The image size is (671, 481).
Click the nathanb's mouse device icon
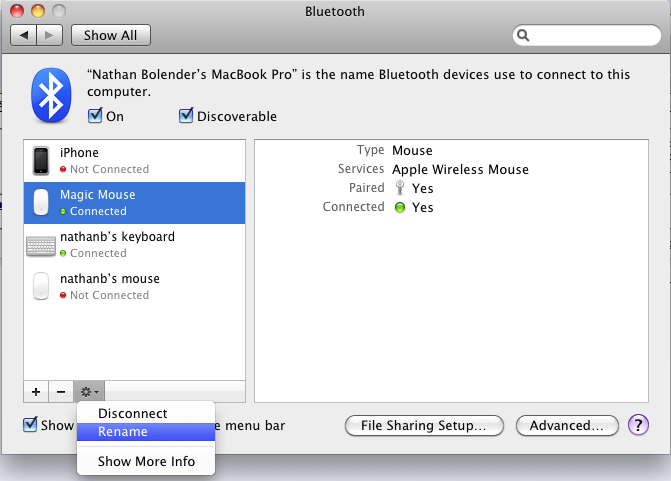pos(41,286)
